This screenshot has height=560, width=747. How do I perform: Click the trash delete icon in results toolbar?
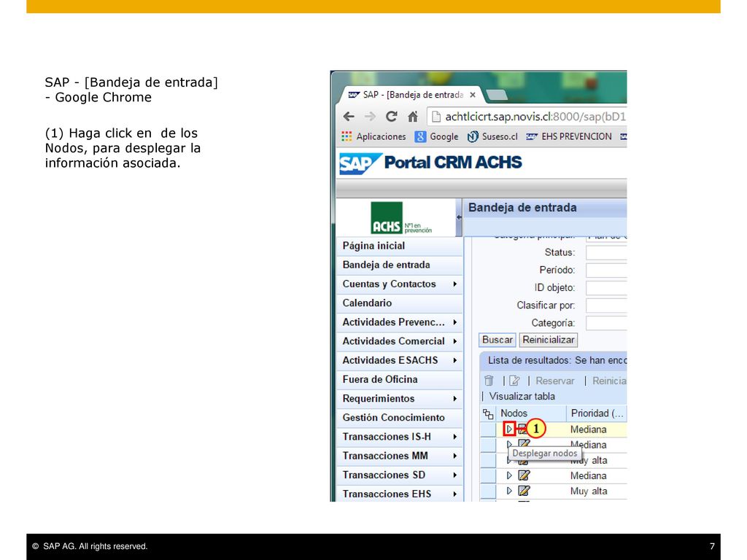click(489, 381)
